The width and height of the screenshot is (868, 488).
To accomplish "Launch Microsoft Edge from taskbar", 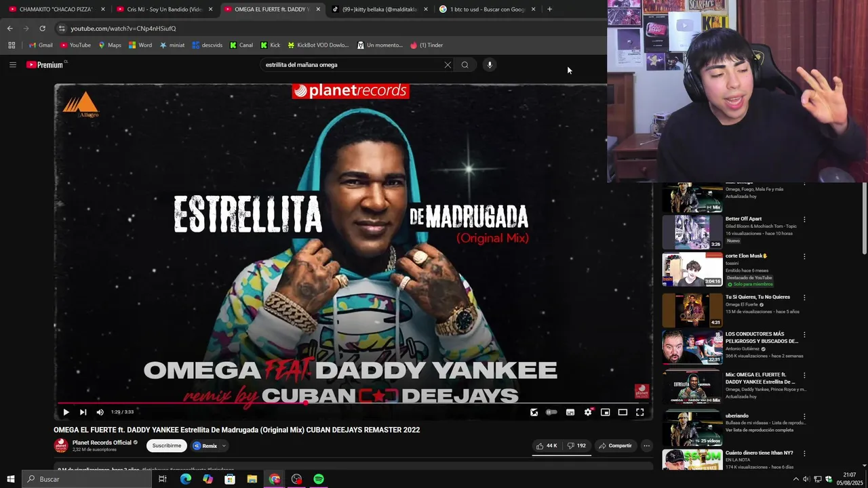I will 186,479.
